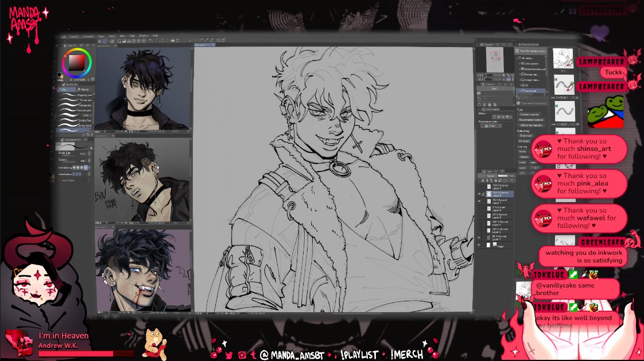Filter by Created material tag
This screenshot has height=361, width=644.
pos(530,115)
